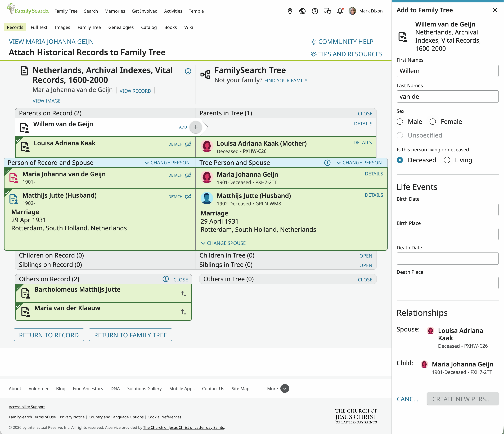Image resolution: width=504 pixels, height=434 pixels.
Task: Click the Cancel link in side panel
Action: coord(407,399)
